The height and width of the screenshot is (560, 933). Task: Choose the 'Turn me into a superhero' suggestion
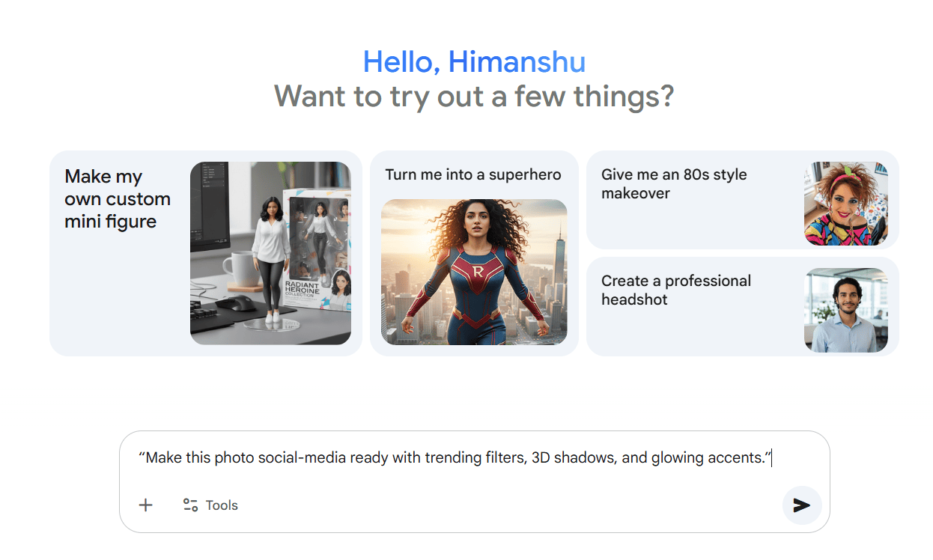[x=472, y=174]
